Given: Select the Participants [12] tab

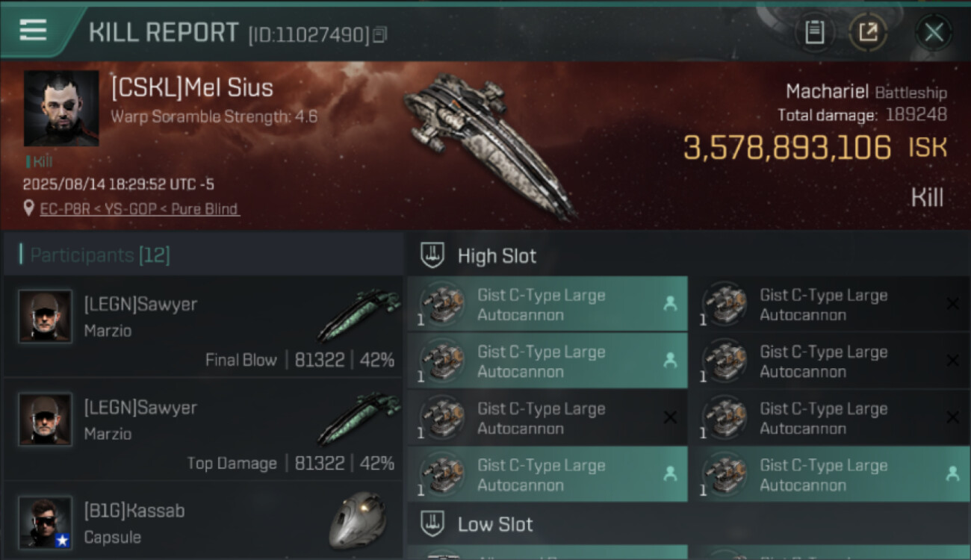Looking at the screenshot, I should pos(101,255).
